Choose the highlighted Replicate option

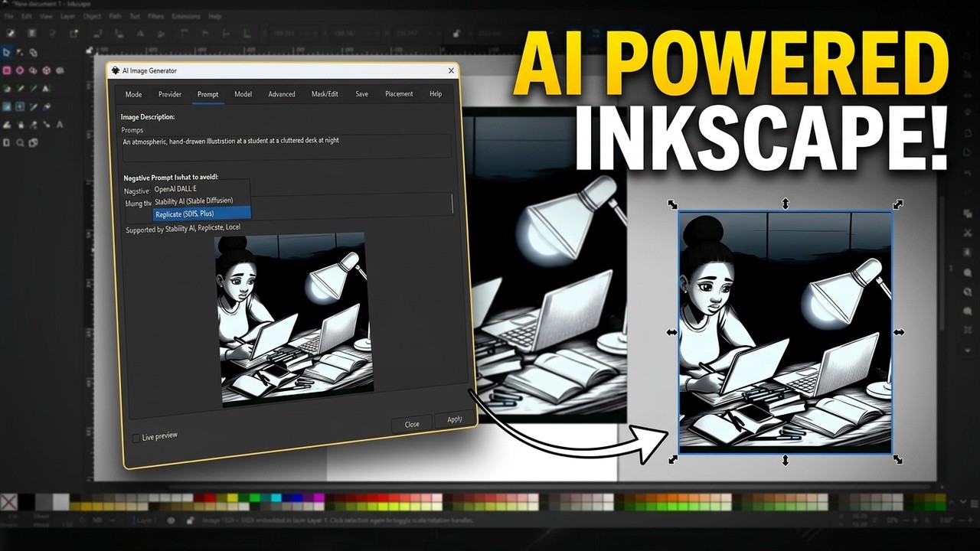click(201, 214)
